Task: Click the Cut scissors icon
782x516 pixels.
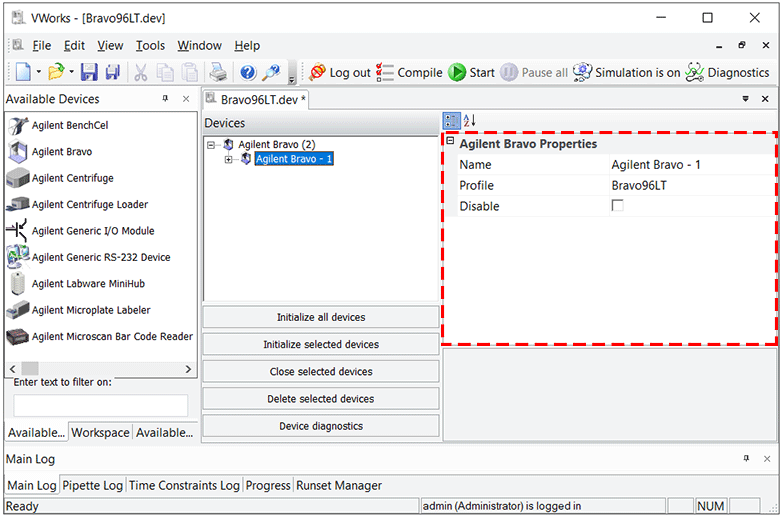Action: pyautogui.click(x=141, y=72)
